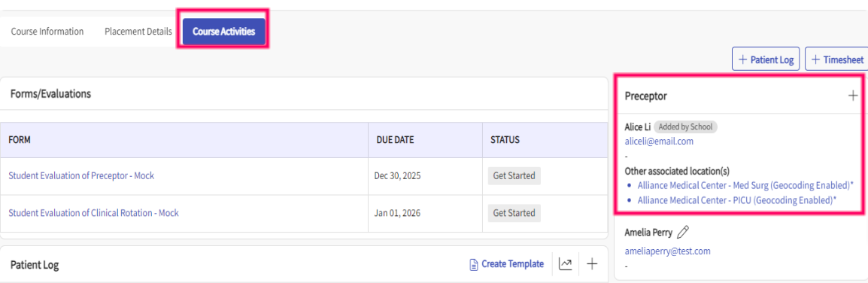Open Alliance Medical Center - Med Surg location
Viewport: 868px width, 283px height.
click(x=745, y=184)
